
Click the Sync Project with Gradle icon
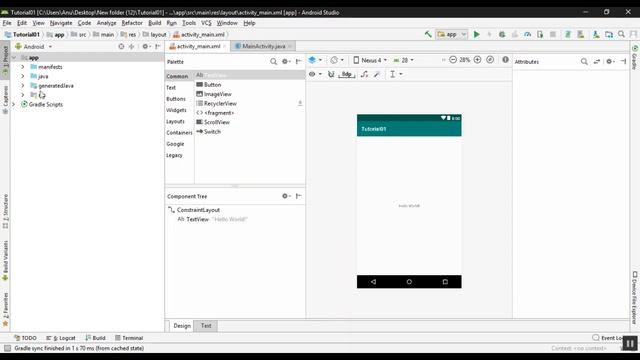(x=568, y=35)
